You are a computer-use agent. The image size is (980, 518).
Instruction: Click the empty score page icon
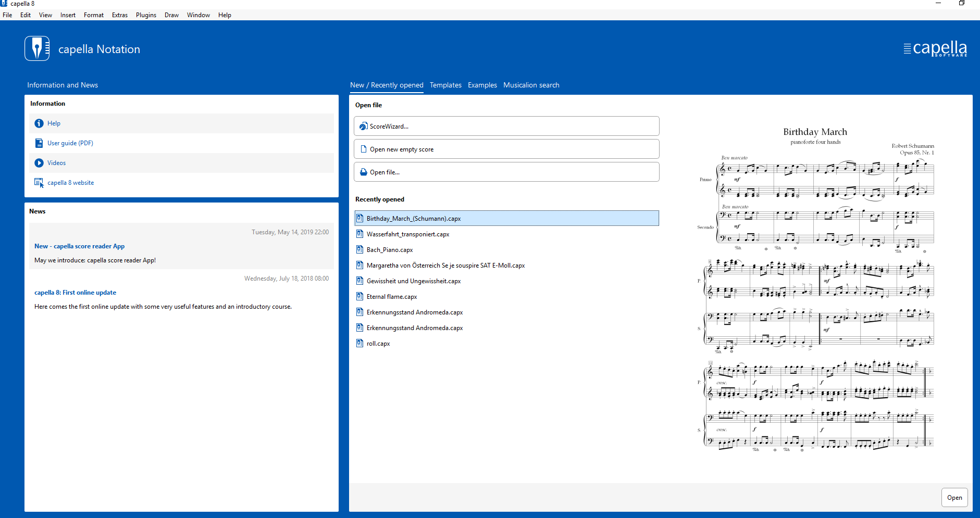(364, 149)
